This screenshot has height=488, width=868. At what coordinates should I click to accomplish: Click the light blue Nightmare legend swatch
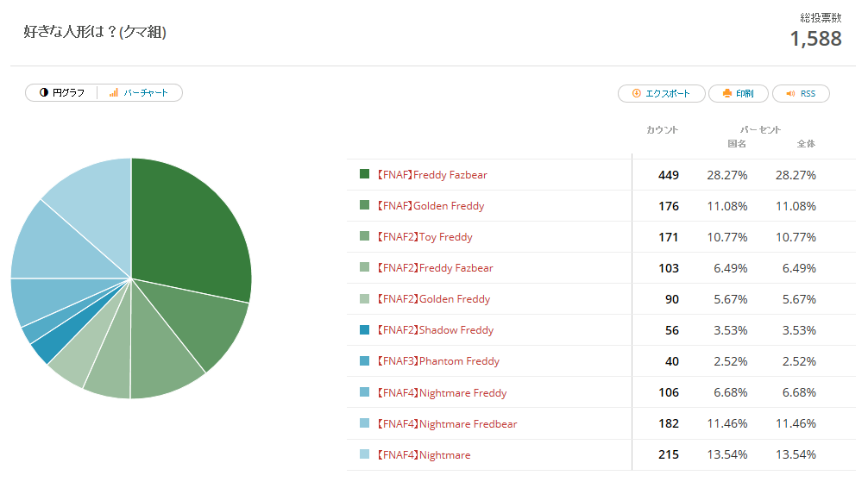(364, 454)
